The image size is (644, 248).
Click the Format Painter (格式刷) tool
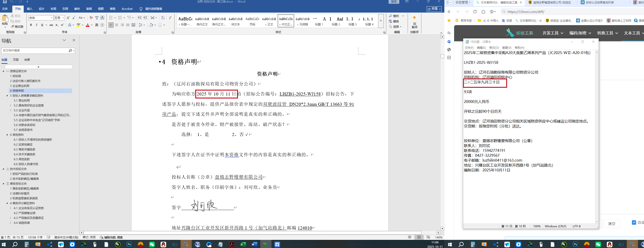click(17, 27)
